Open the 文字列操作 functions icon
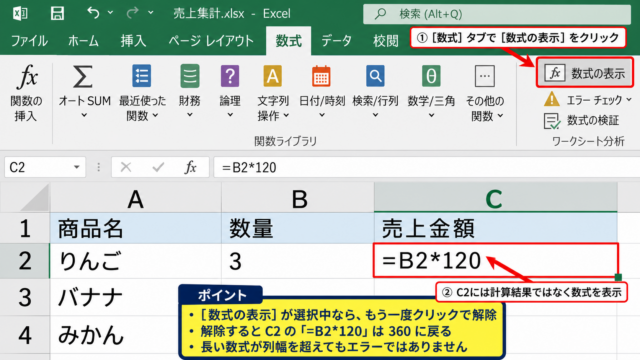Image resolution: width=640 pixels, height=360 pixels. tap(273, 76)
